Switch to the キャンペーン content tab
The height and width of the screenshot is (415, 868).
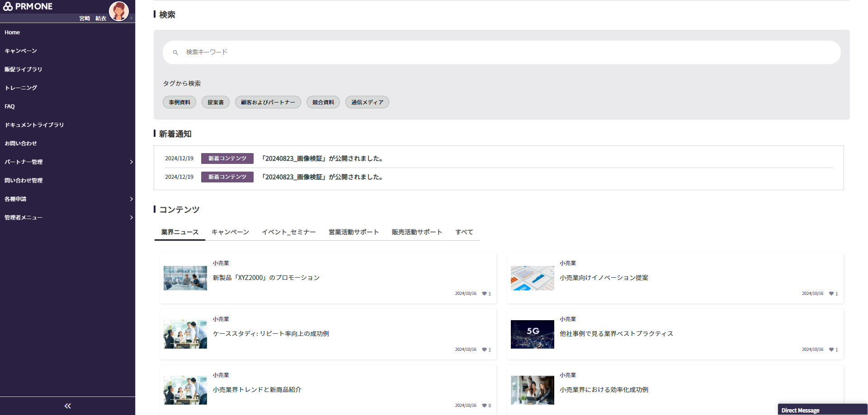click(x=230, y=232)
